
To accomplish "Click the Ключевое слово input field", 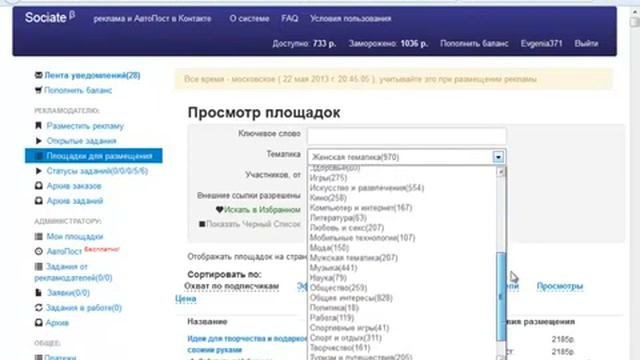I will [407, 136].
